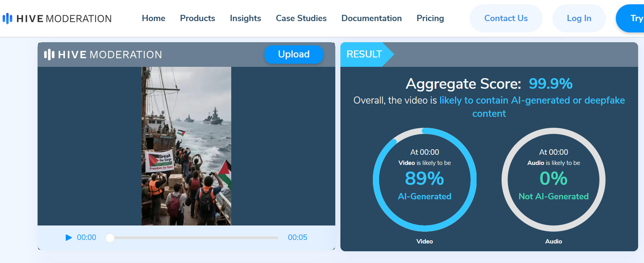Screen dimensions: 644x263
Task: Click the Hive Moderation logo in the upload panel
Action: 103,55
